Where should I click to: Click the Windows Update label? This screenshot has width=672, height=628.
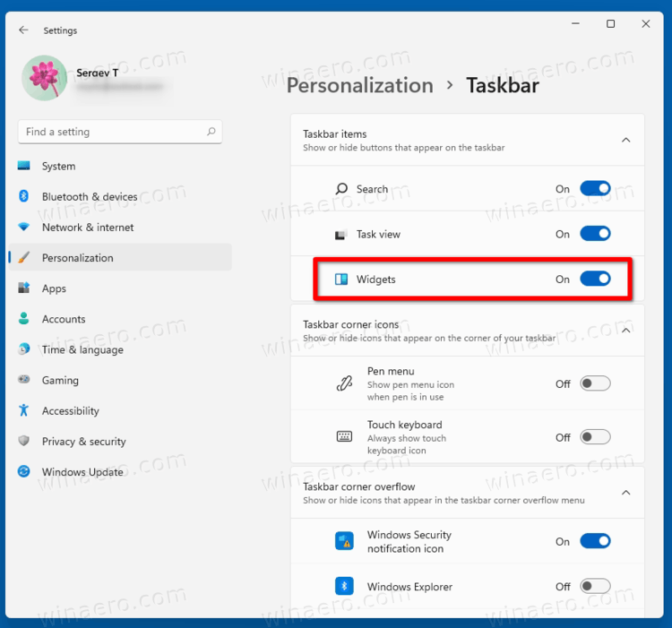82,472
